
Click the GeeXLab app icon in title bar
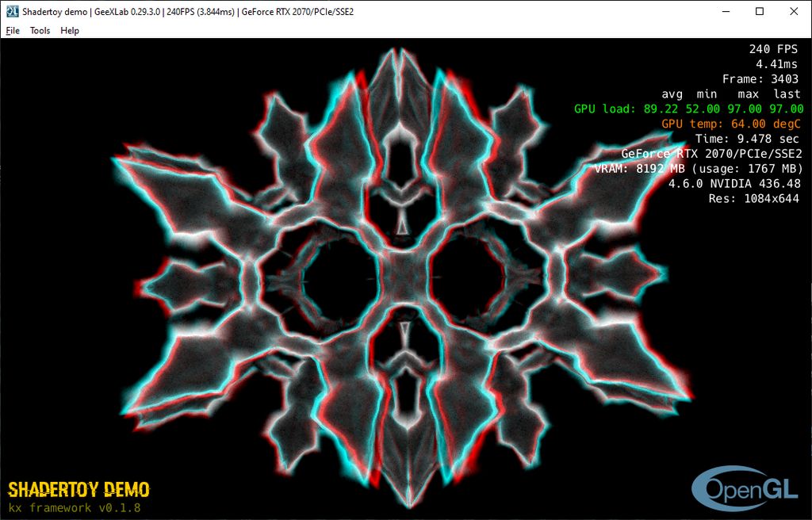coord(12,11)
